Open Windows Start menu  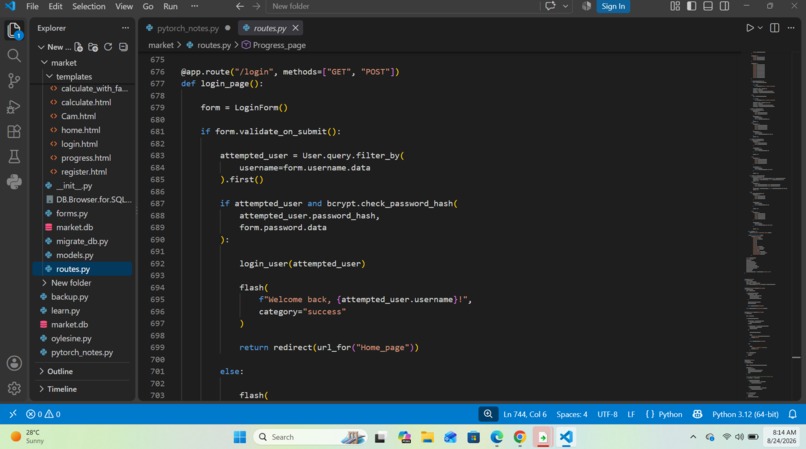coord(240,437)
